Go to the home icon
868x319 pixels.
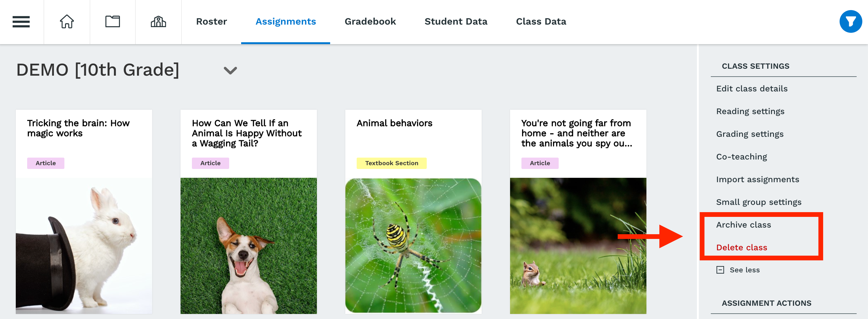point(67,21)
